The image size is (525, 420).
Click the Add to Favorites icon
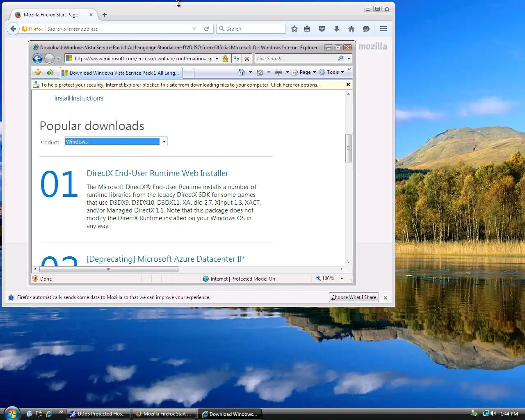click(50, 73)
